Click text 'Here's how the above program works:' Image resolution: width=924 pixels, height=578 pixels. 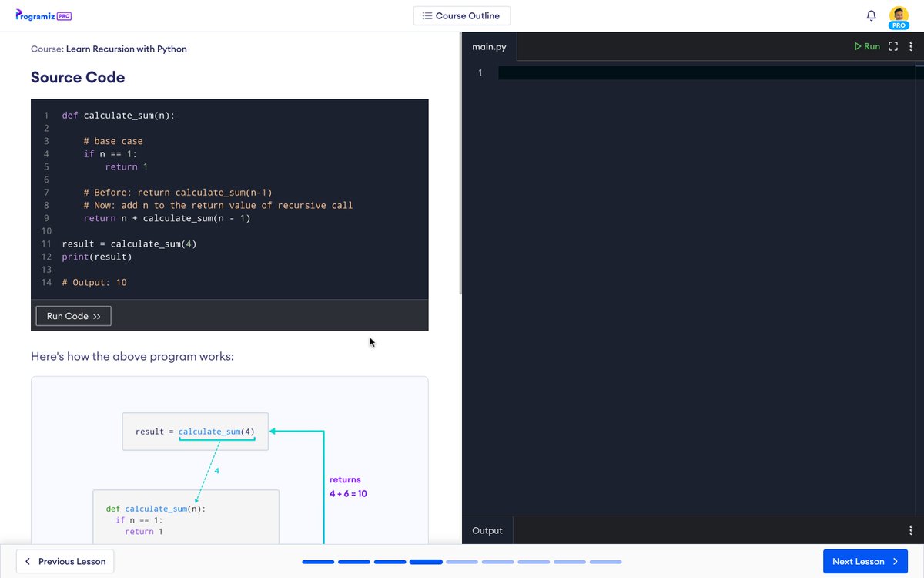[x=132, y=357]
